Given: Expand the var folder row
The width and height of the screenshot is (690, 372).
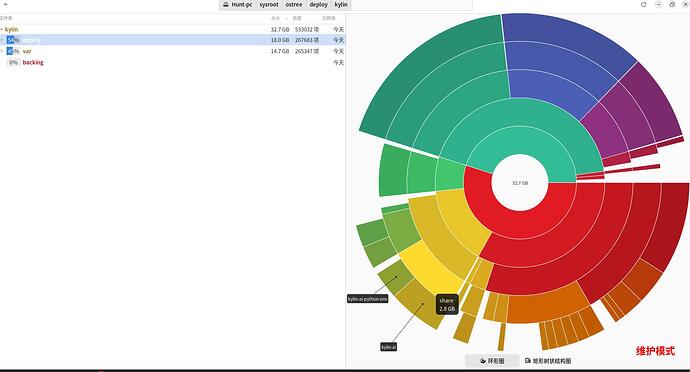Looking at the screenshot, I should [2, 51].
